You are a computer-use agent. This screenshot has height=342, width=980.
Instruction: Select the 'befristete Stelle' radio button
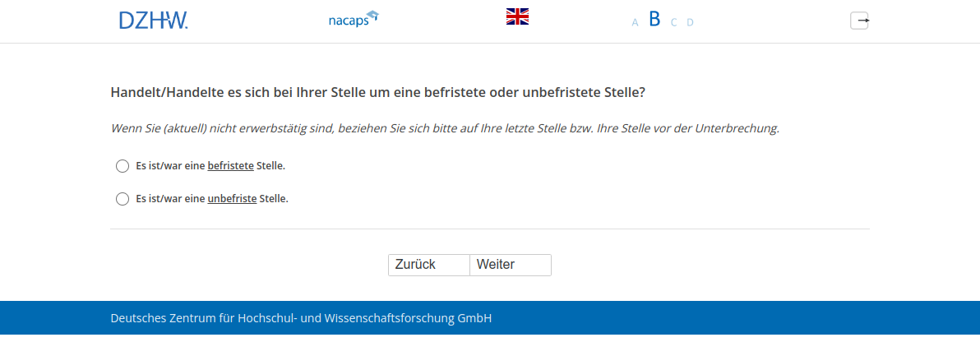tap(122, 166)
